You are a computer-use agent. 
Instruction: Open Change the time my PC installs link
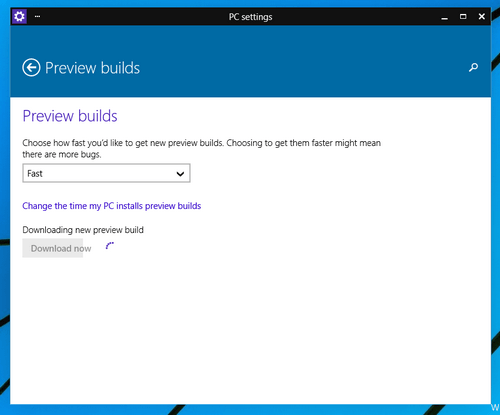[112, 206]
